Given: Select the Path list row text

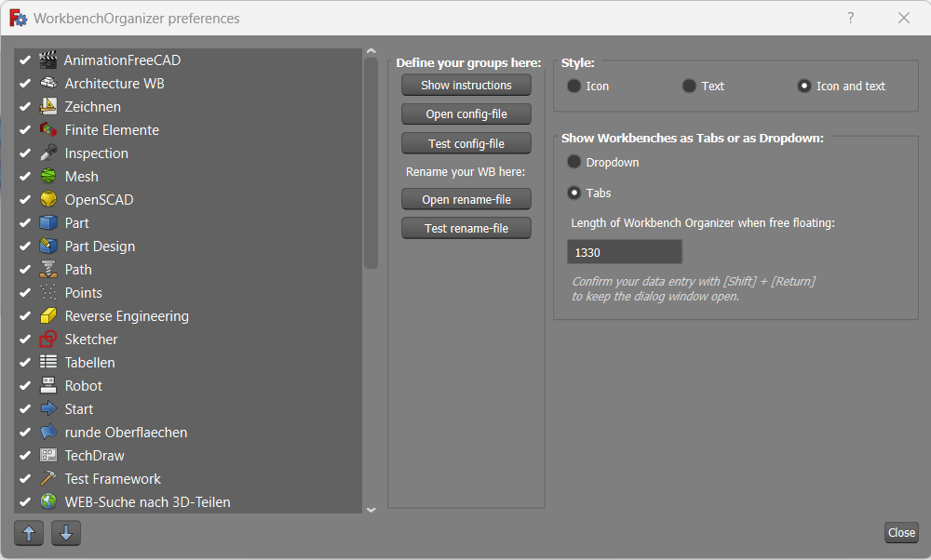Looking at the screenshot, I should pos(78,270).
